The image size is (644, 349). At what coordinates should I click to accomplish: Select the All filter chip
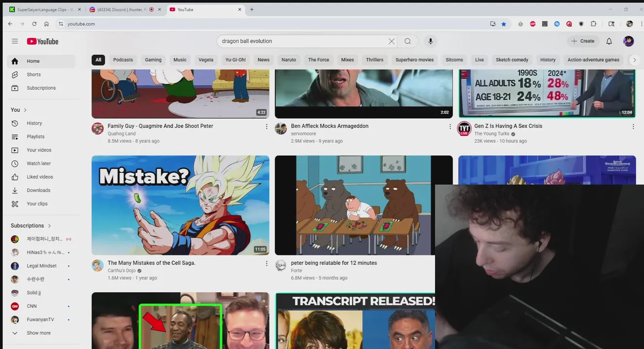[x=98, y=60]
